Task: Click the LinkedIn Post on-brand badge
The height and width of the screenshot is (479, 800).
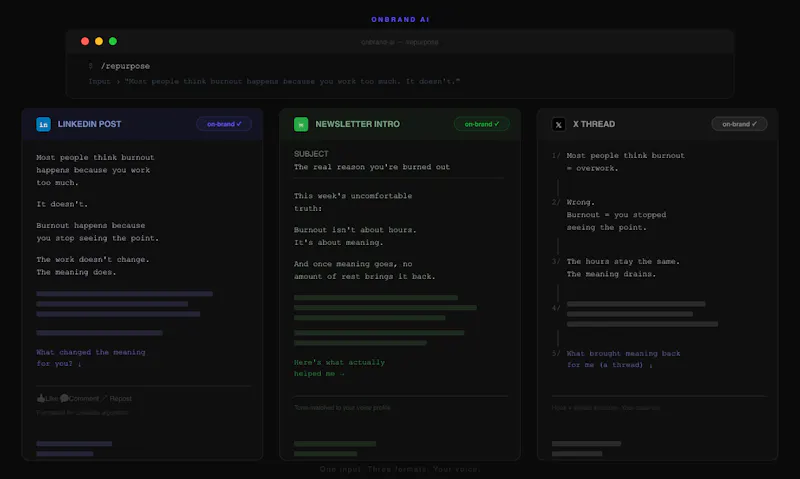Action: [224, 124]
